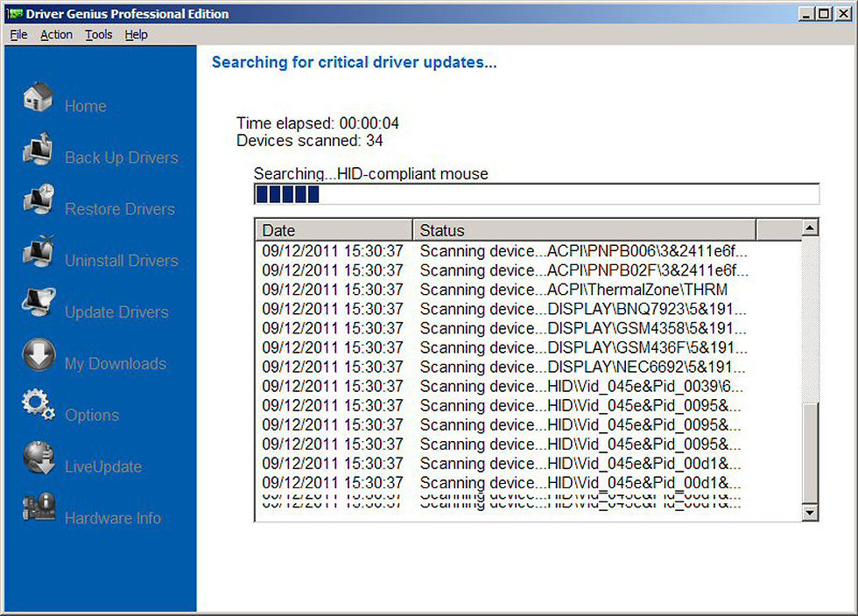
Task: Click the Driver Genius title bar icon
Action: pyautogui.click(x=15, y=14)
